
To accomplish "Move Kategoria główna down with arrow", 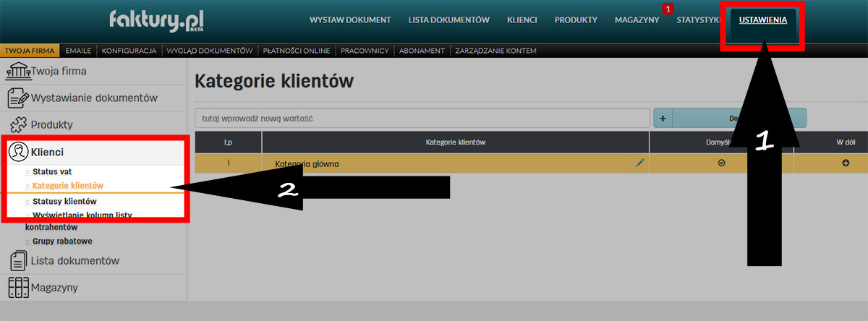I will pyautogui.click(x=846, y=163).
